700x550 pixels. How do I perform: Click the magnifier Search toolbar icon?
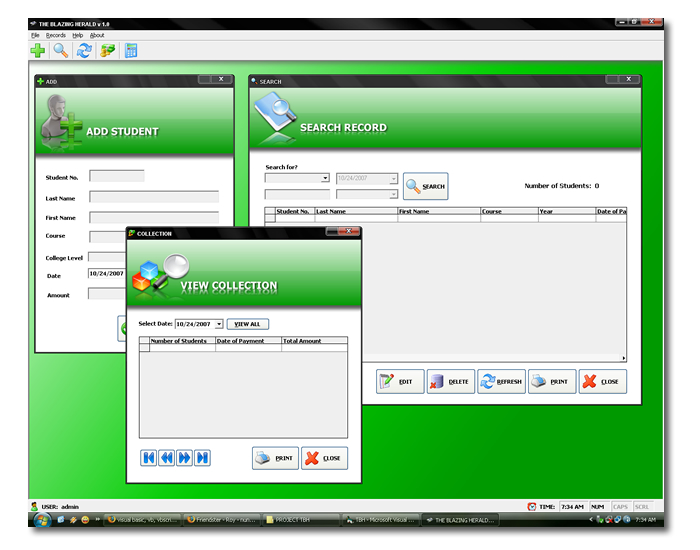coord(61,51)
